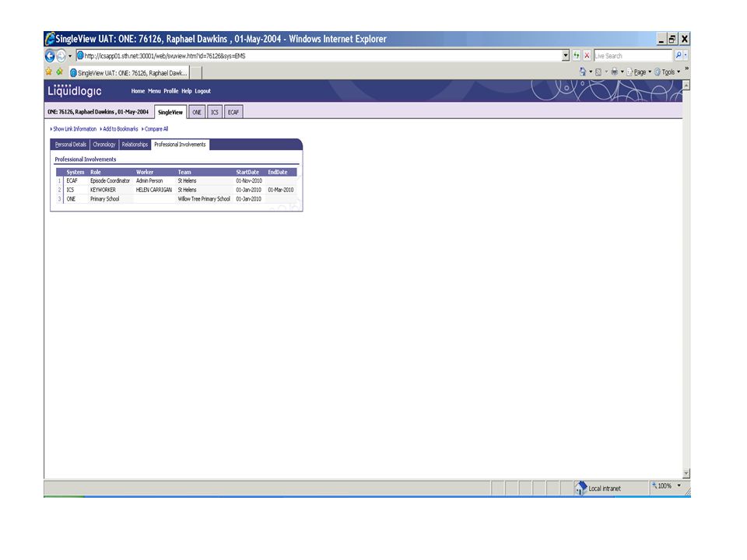The height and width of the screenshot is (560, 747).
Task: Click the Internet Explorer title bar icon
Action: tap(50, 39)
